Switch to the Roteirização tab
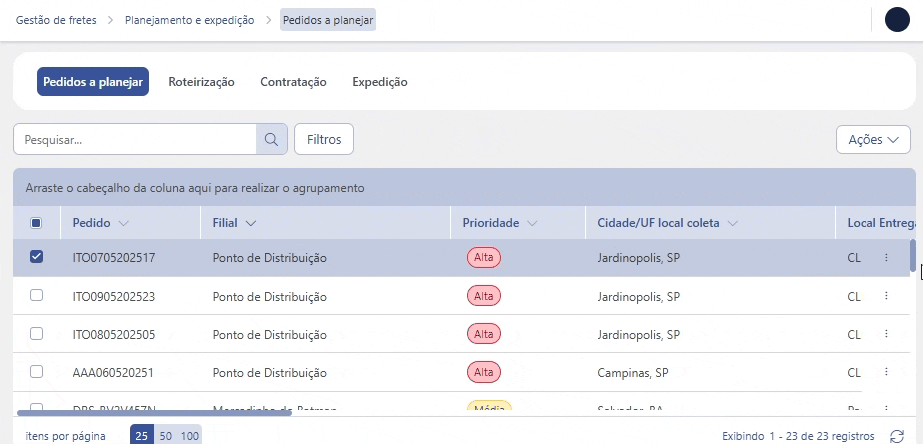The height and width of the screenshot is (444, 923). pyautogui.click(x=201, y=82)
